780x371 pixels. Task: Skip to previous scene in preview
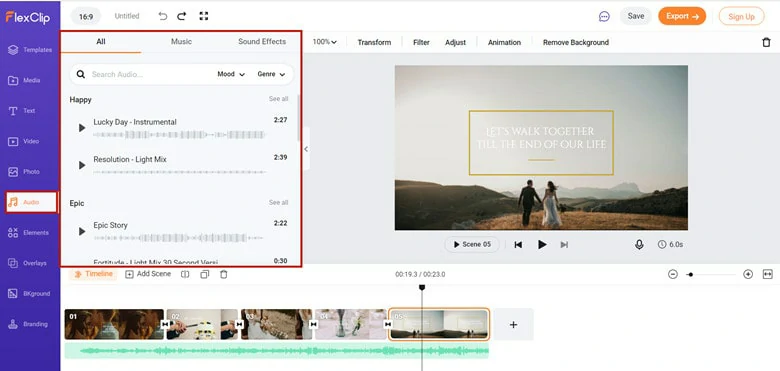point(518,245)
